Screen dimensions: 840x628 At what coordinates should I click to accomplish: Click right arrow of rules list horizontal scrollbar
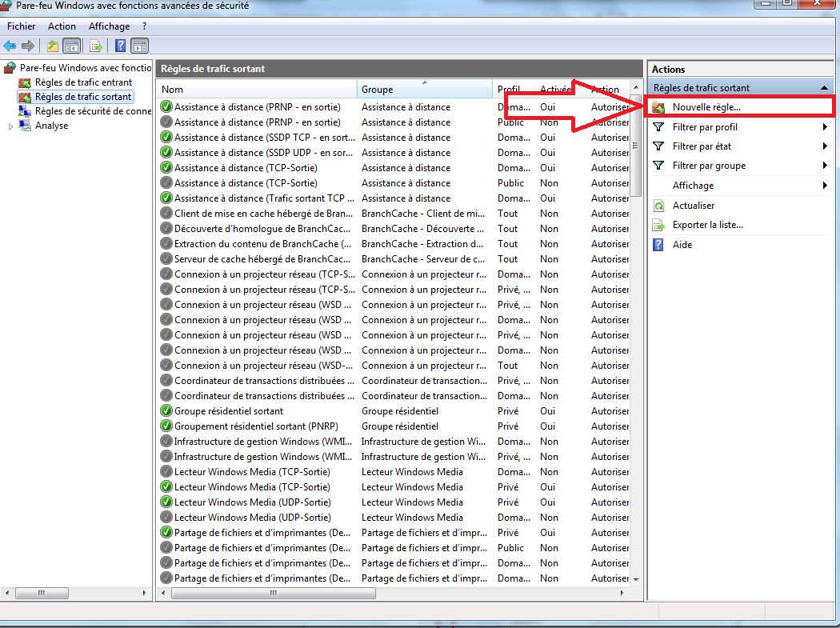click(622, 593)
